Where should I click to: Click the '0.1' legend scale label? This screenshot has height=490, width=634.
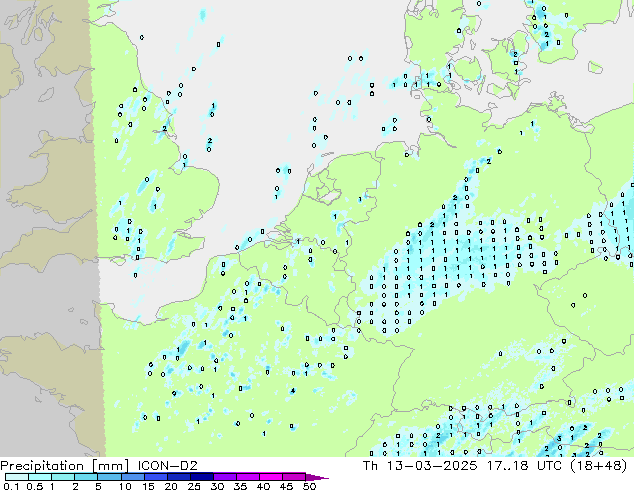tap(11, 486)
